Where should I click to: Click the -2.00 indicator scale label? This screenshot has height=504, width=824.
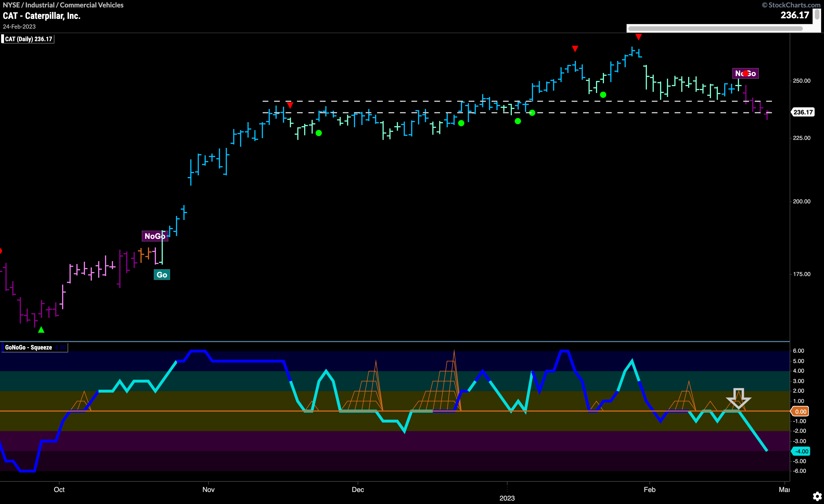pos(799,431)
